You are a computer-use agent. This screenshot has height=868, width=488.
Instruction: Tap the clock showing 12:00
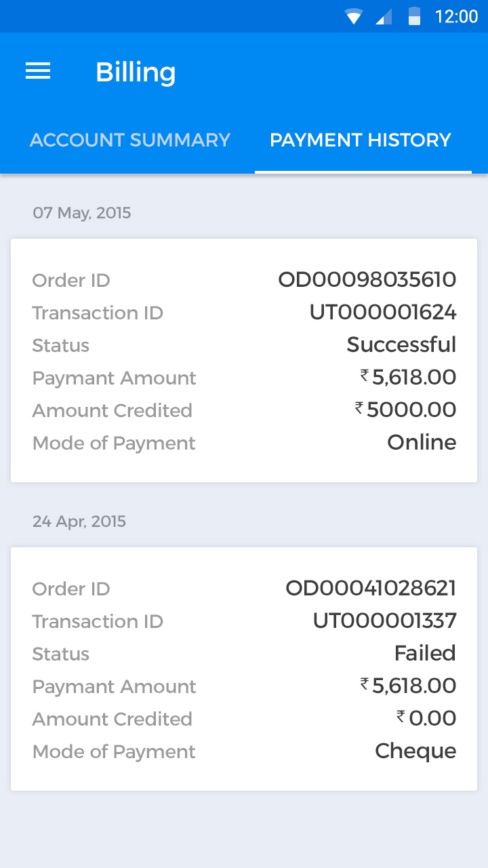[x=456, y=16]
